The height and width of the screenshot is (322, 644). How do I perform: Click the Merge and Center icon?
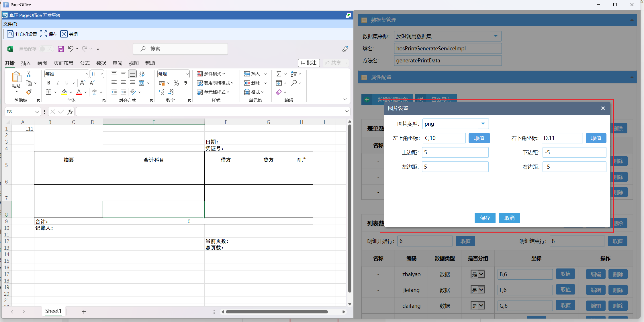tap(142, 83)
